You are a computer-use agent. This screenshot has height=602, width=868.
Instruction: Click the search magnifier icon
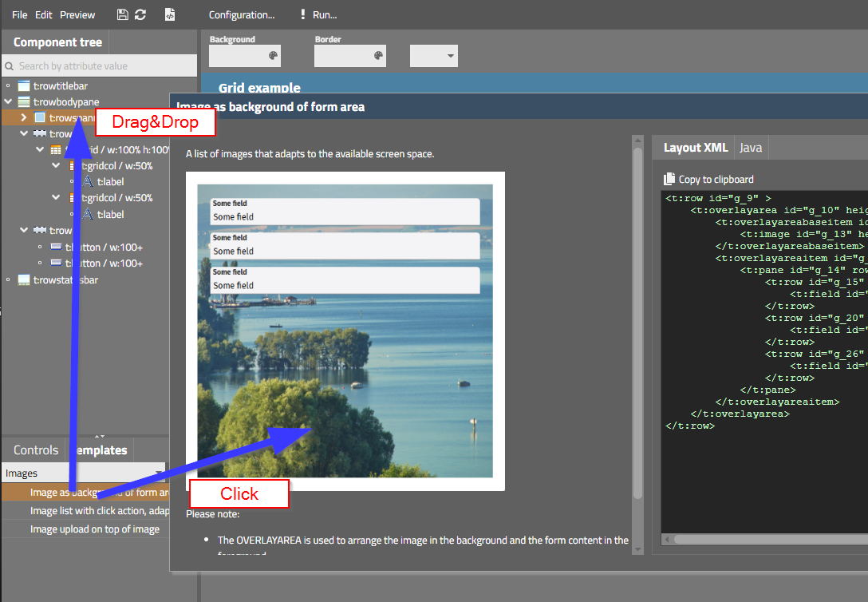[9, 66]
